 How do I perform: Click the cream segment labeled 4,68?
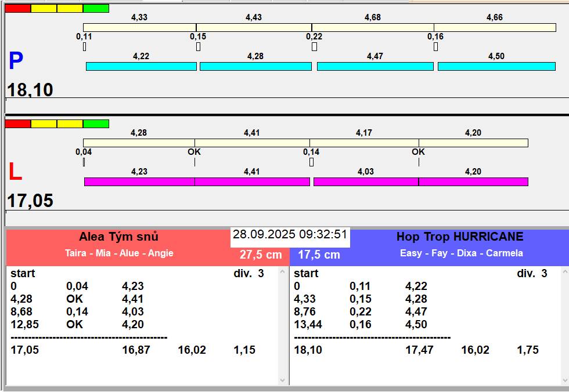coord(373,27)
